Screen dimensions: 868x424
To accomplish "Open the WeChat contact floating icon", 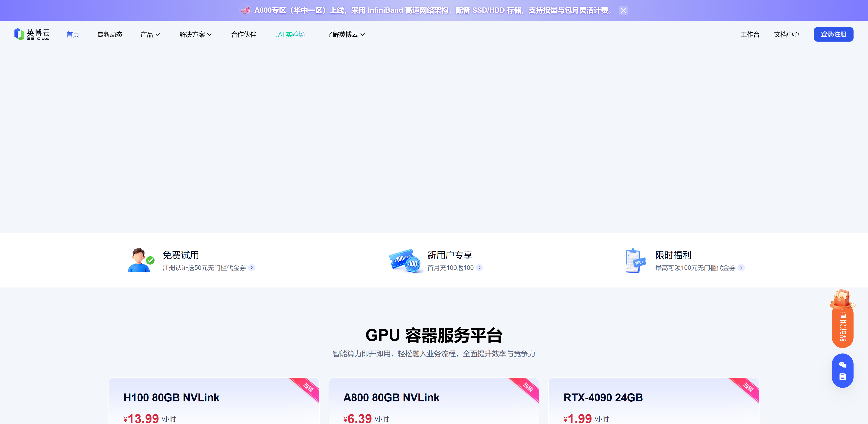I will pyautogui.click(x=842, y=365).
